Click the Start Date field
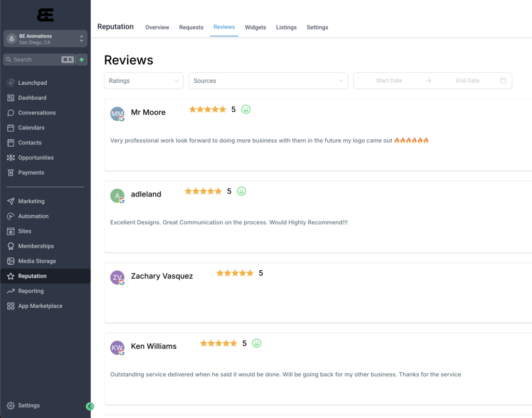The height and width of the screenshot is (418, 532). point(389,81)
